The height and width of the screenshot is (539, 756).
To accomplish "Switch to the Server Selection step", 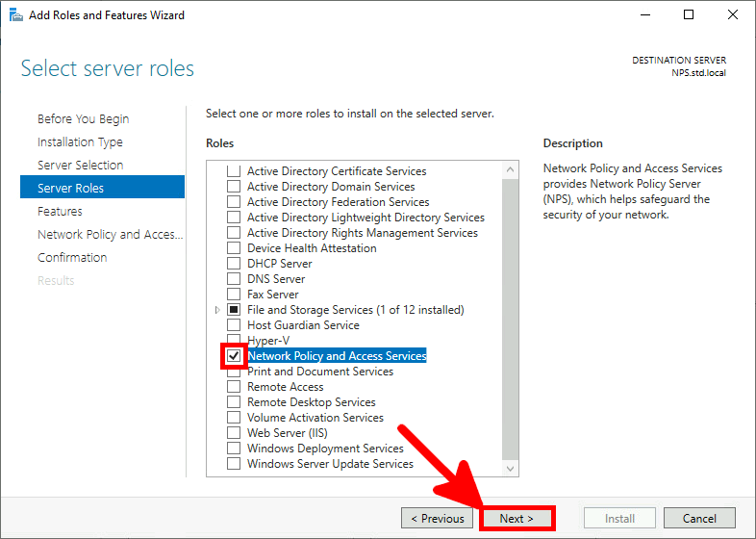I will click(x=80, y=166).
